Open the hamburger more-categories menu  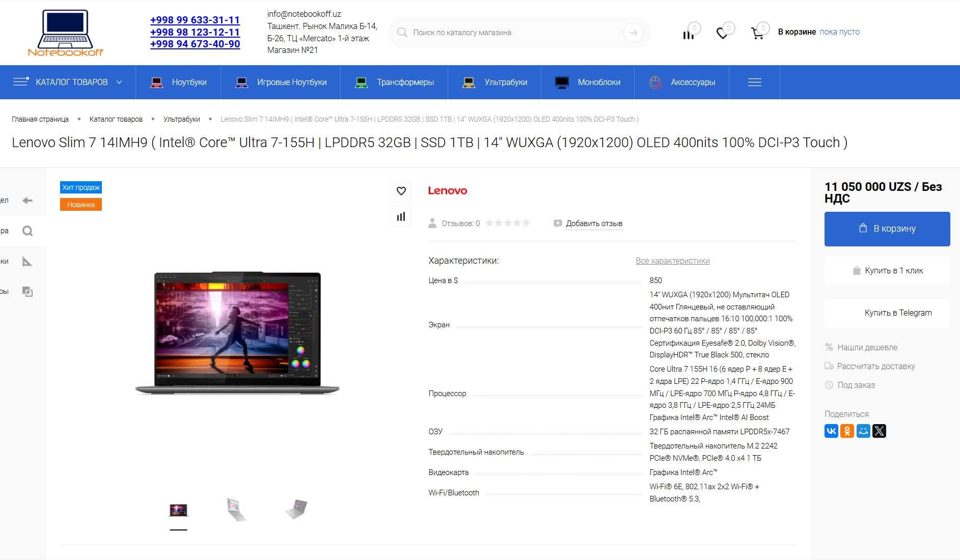tap(754, 82)
